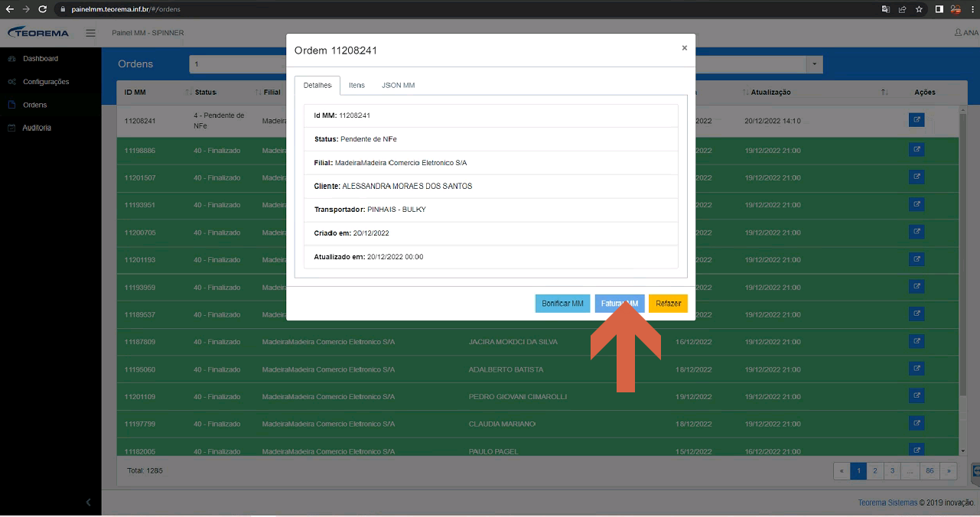Sort by the Atualização column arrows
The image size is (980, 517).
tap(884, 93)
